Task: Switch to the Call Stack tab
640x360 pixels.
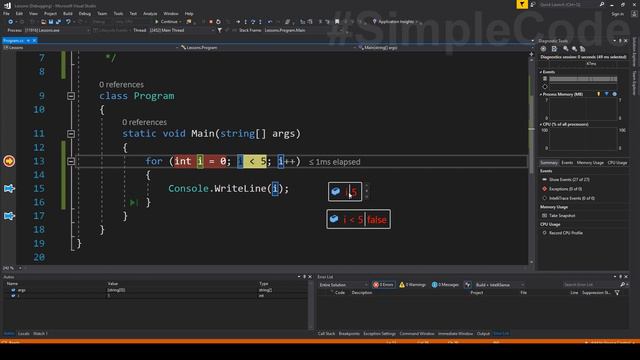Action: pos(326,333)
